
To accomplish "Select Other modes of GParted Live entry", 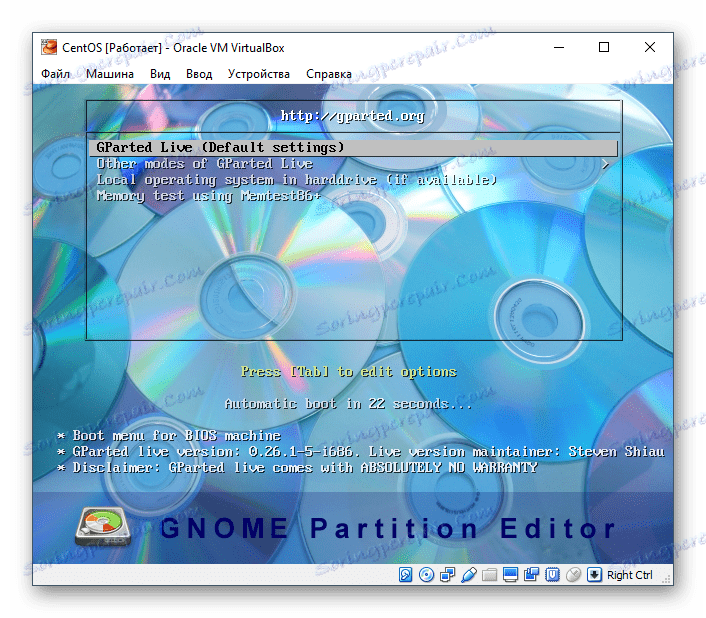I will pos(353,164).
